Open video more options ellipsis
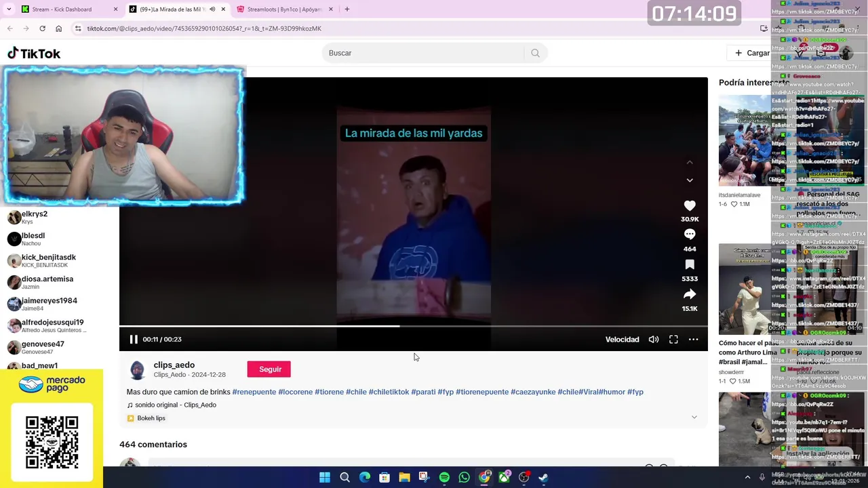The height and width of the screenshot is (488, 868). click(x=693, y=340)
